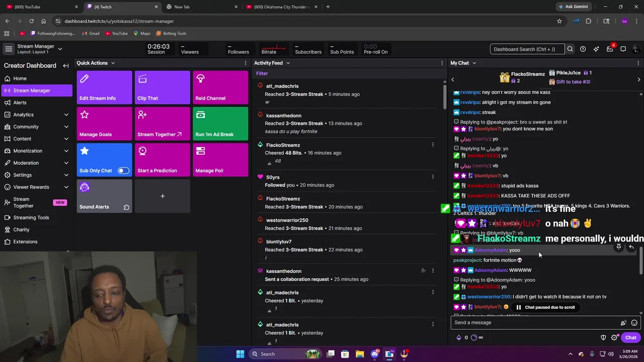Open Activity Feed panel three-dot options
This screenshot has height=362, width=644.
(x=442, y=63)
